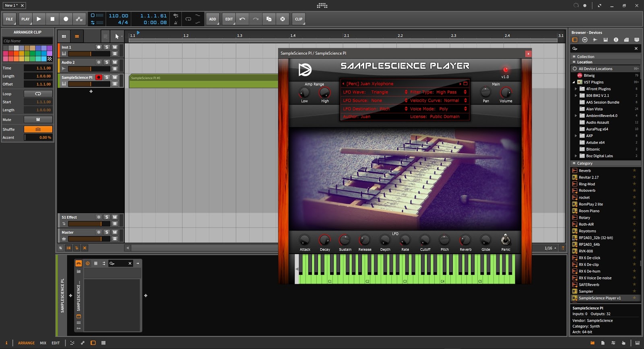Viewport: 644px width, 349px height.
Task: Click the undo arrow in the toolbar
Action: tap(242, 19)
